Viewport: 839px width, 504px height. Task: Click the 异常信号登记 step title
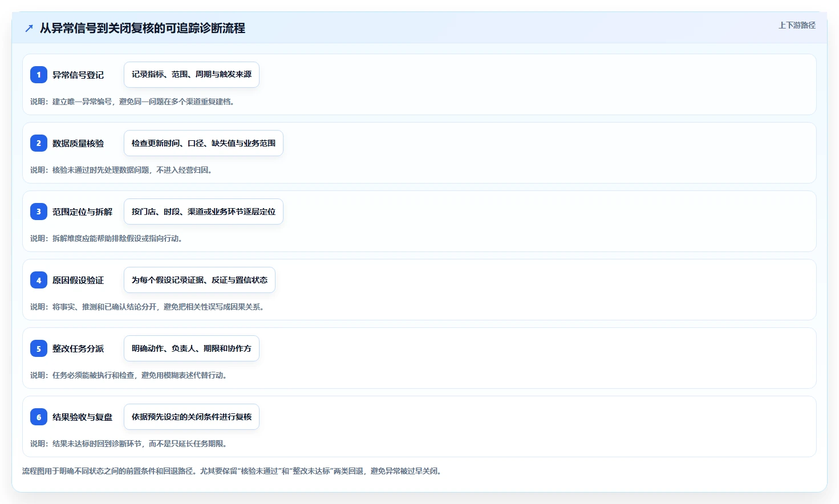point(78,75)
